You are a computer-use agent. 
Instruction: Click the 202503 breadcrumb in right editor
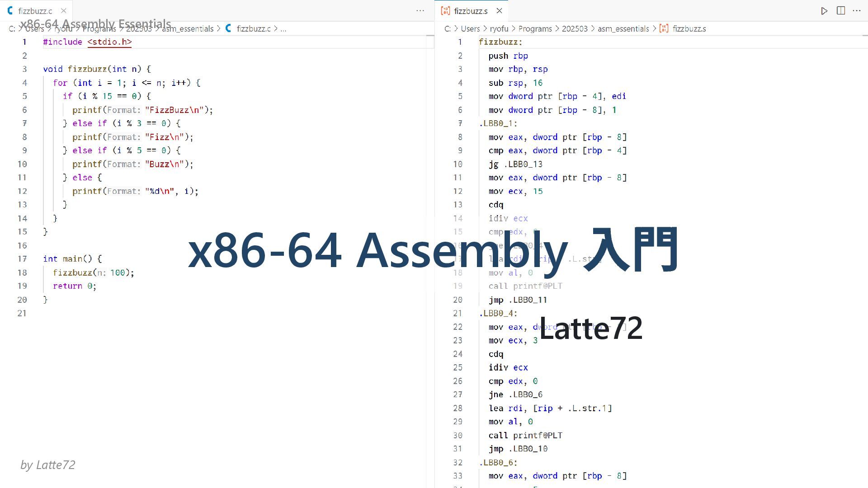pyautogui.click(x=575, y=29)
